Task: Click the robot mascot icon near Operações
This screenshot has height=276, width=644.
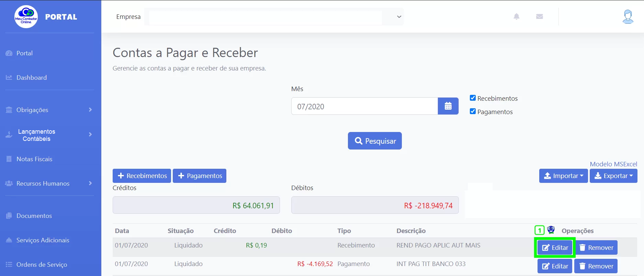Action: 551,230
